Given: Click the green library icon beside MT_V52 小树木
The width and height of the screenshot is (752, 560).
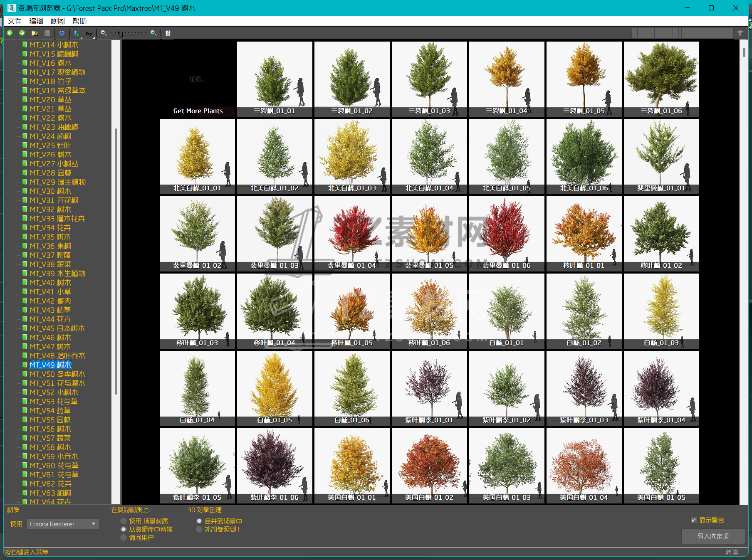Looking at the screenshot, I should [25, 392].
